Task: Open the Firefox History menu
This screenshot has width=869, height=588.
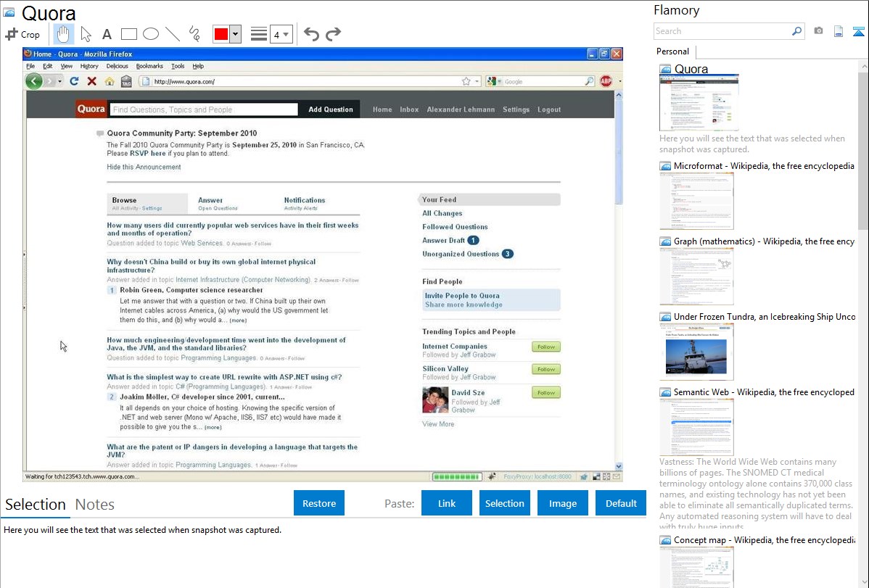Action: (x=89, y=66)
